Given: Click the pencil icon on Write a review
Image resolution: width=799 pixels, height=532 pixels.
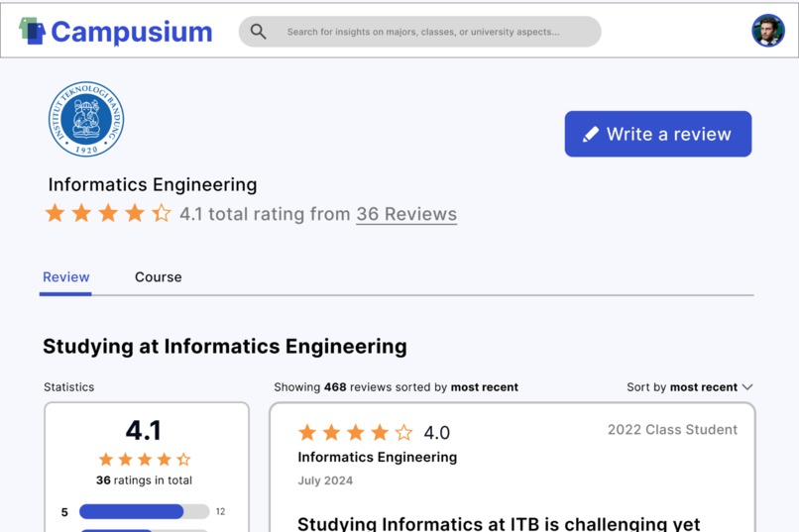Looking at the screenshot, I should 591,135.
